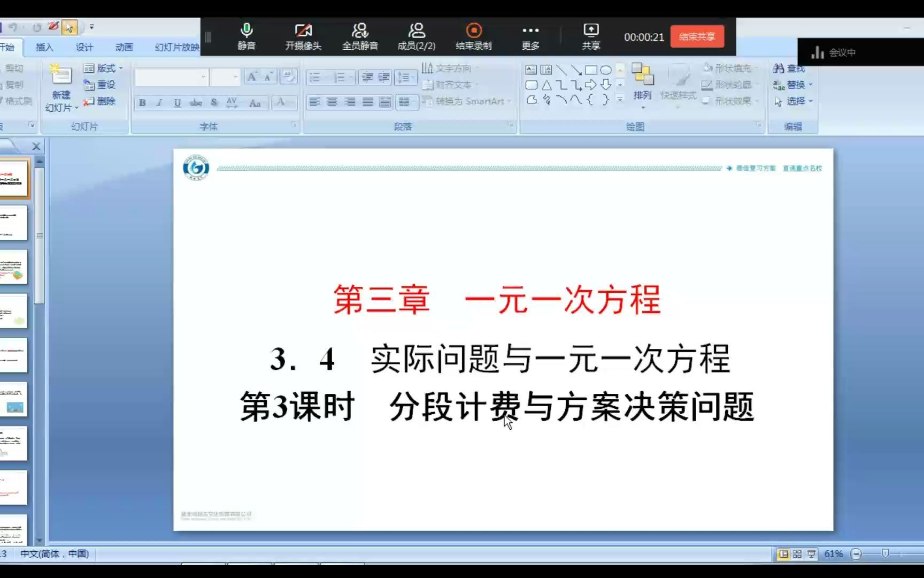This screenshot has width=924, height=578.
Task: Convert to SmartArt
Action: pyautogui.click(x=466, y=101)
